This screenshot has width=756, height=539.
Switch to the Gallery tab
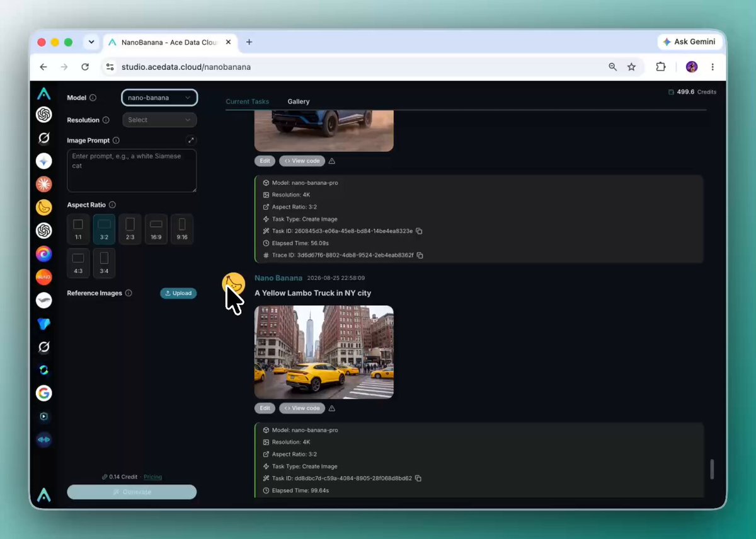click(x=299, y=101)
